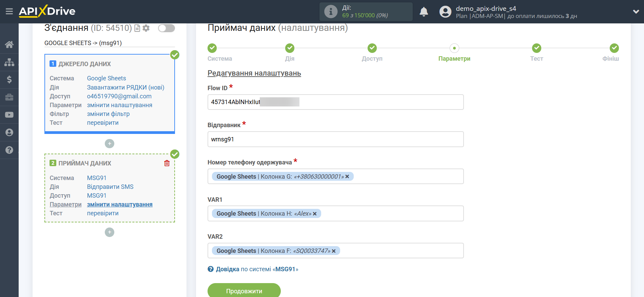Click the VAR1 field
Viewport: 644px width, 297px height.
click(335, 214)
